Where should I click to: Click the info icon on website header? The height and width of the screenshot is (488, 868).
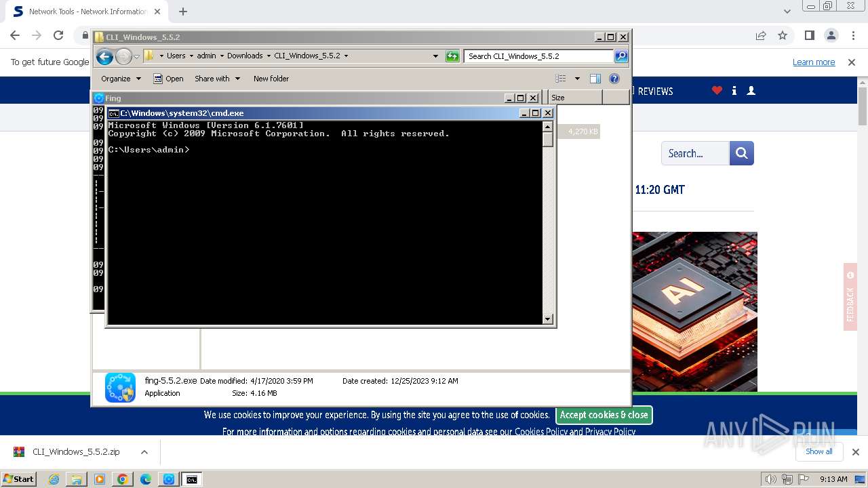(734, 90)
